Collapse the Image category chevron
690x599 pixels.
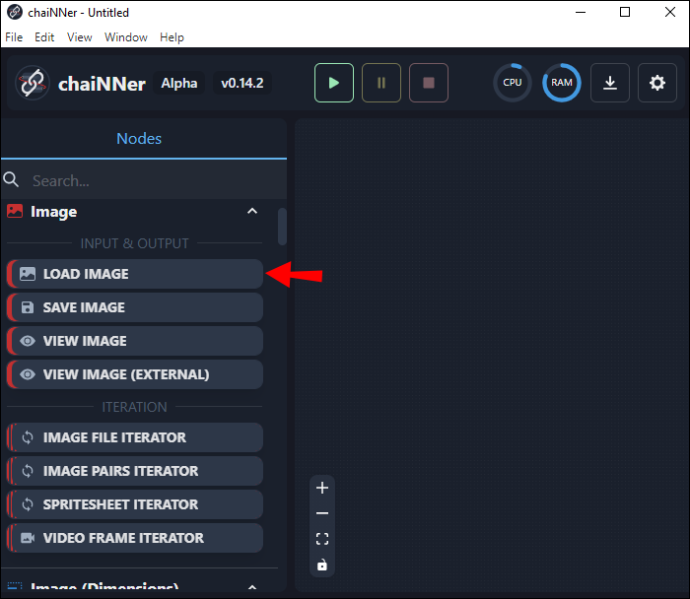[x=252, y=211]
